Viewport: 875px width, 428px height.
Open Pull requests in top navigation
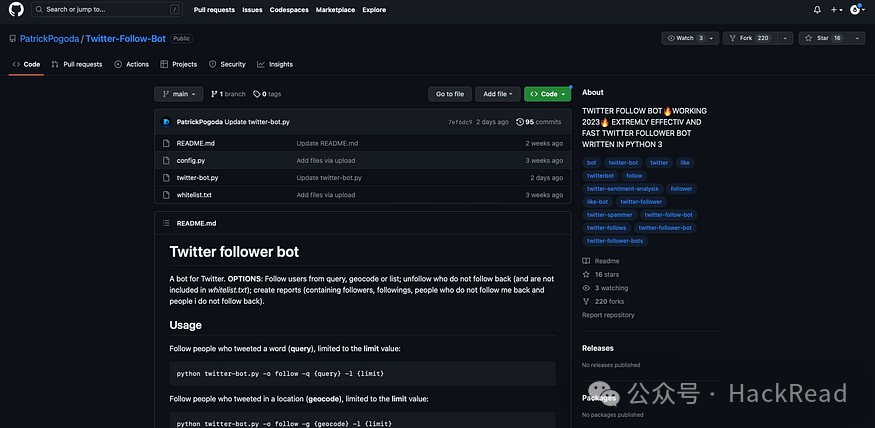(214, 10)
